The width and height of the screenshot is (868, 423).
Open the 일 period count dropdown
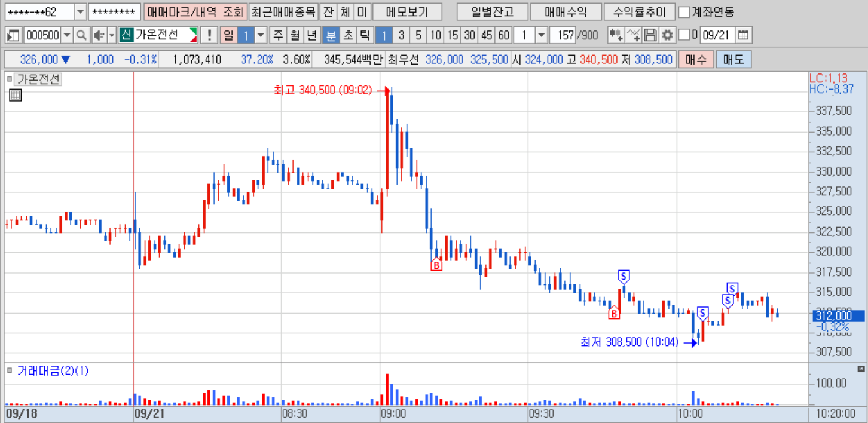click(261, 35)
